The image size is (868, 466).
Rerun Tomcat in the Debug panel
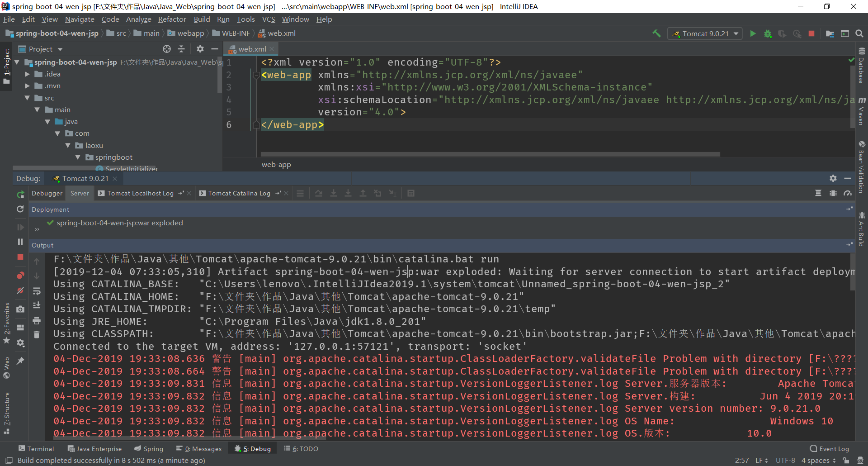coord(20,194)
